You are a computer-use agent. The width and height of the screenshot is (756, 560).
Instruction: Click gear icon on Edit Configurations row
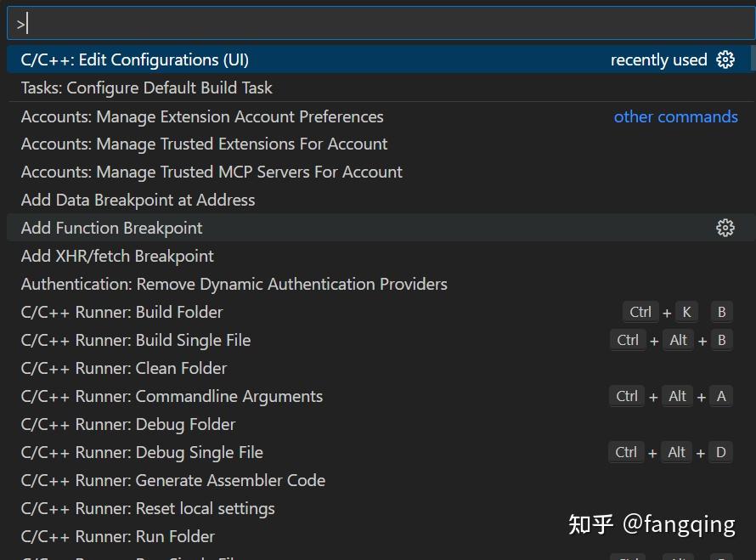click(725, 59)
